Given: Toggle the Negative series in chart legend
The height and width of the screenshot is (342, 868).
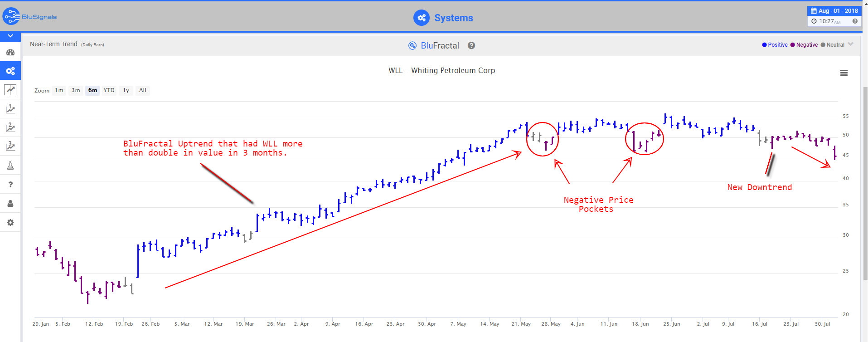Looking at the screenshot, I should click(804, 45).
